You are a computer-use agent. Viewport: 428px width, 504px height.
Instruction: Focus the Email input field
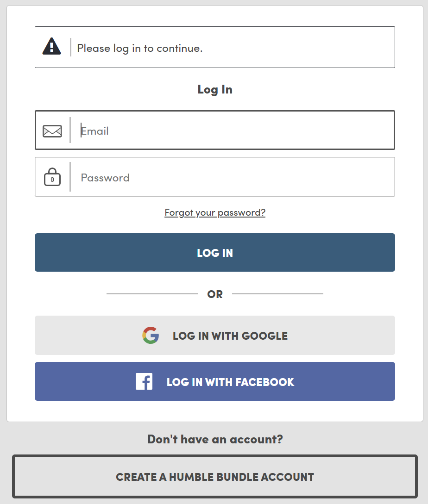232,131
